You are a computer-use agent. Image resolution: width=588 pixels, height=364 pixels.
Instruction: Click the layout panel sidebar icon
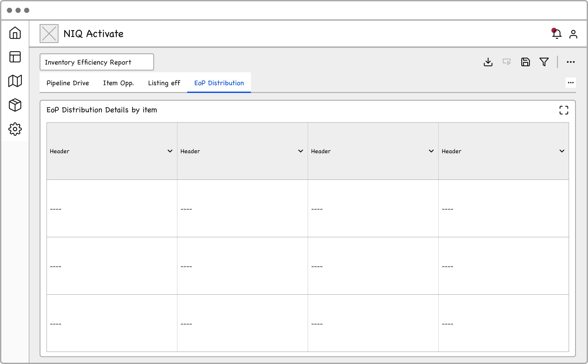point(15,57)
